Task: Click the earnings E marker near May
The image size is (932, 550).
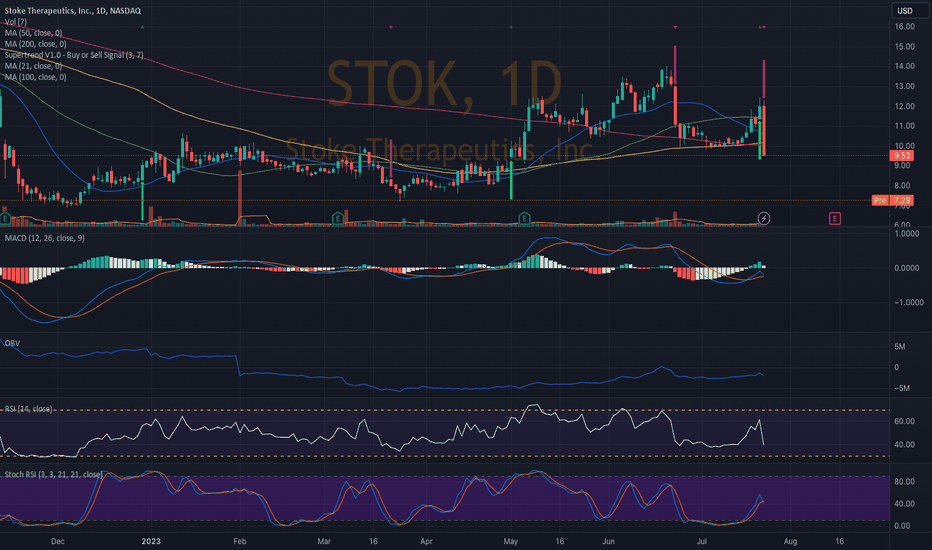Action: click(x=524, y=218)
